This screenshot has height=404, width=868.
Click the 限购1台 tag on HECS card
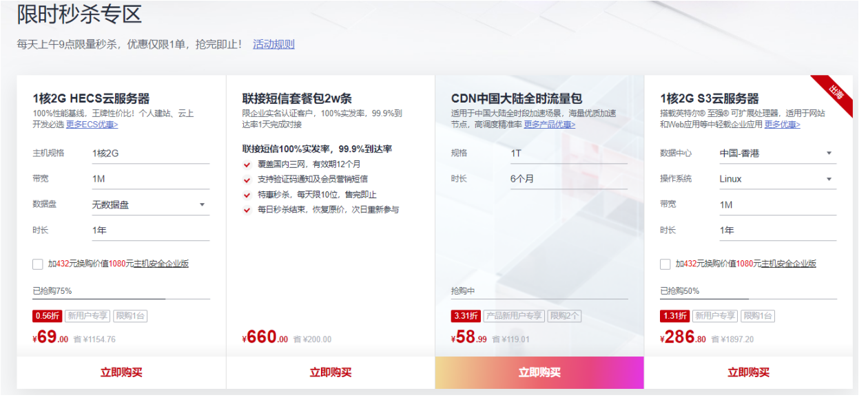point(132,317)
